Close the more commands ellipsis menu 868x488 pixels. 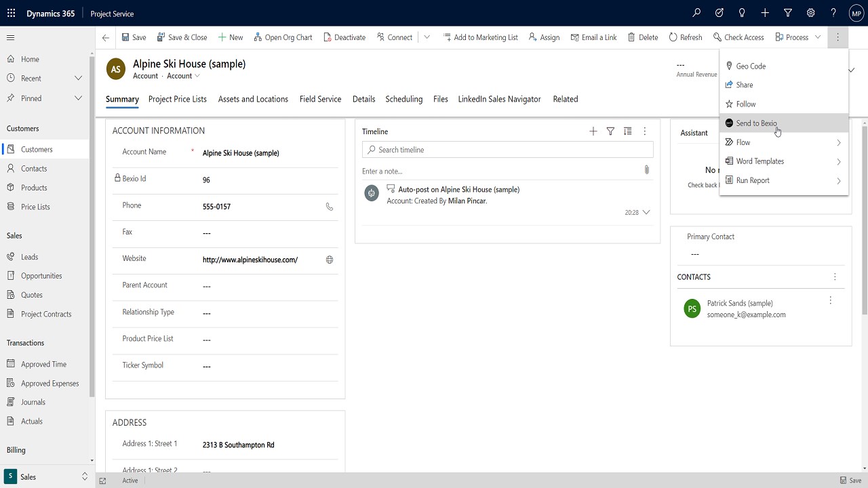point(837,37)
